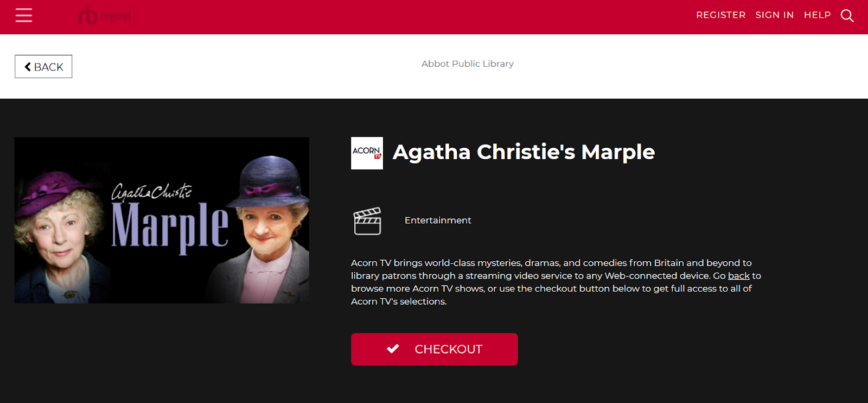Click the Acorn TV description paragraph
Viewport: 868px width, 403px height.
556,282
